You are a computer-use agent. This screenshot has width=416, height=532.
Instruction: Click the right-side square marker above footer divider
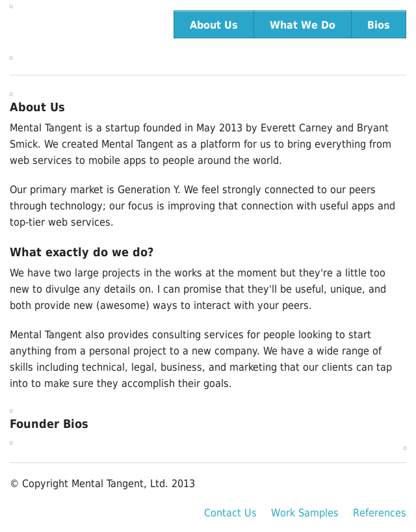click(x=405, y=448)
